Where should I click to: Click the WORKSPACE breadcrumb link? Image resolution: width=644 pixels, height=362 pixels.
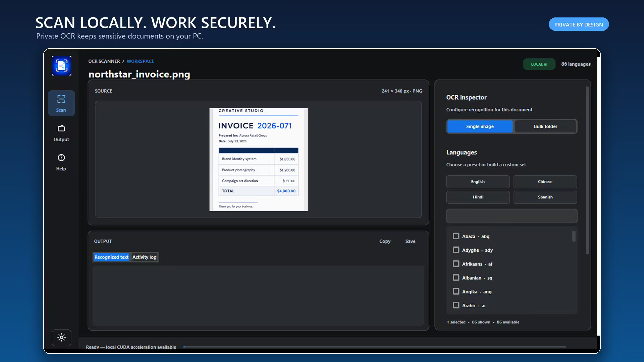[140, 61]
